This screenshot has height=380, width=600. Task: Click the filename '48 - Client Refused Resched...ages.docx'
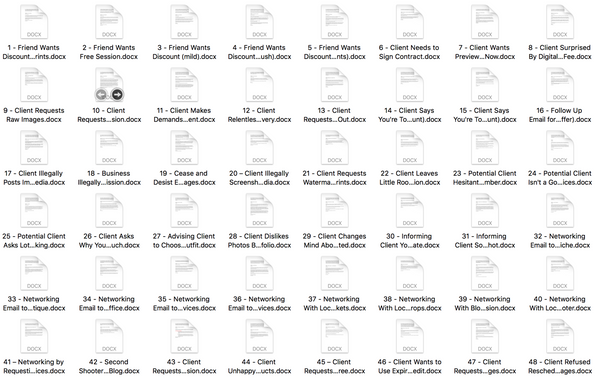pyautogui.click(x=560, y=366)
